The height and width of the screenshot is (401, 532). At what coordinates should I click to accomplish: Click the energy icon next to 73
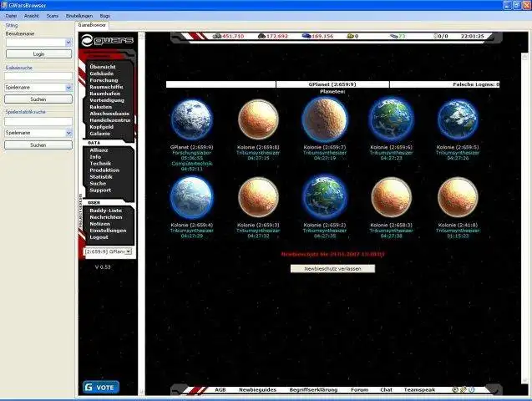pos(394,36)
